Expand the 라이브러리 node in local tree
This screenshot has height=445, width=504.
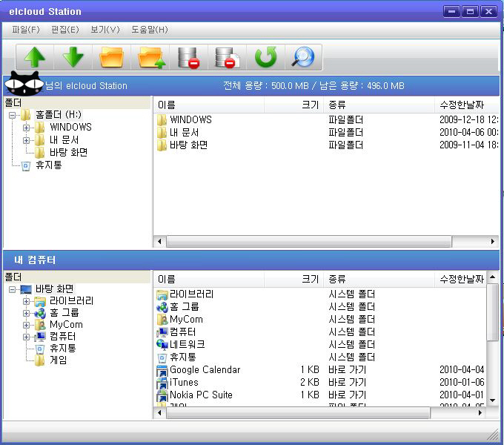(27, 301)
